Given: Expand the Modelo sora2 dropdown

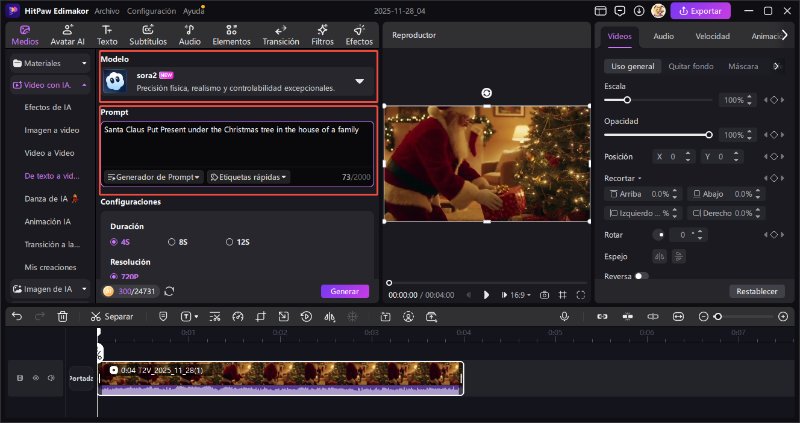Looking at the screenshot, I should 360,81.
